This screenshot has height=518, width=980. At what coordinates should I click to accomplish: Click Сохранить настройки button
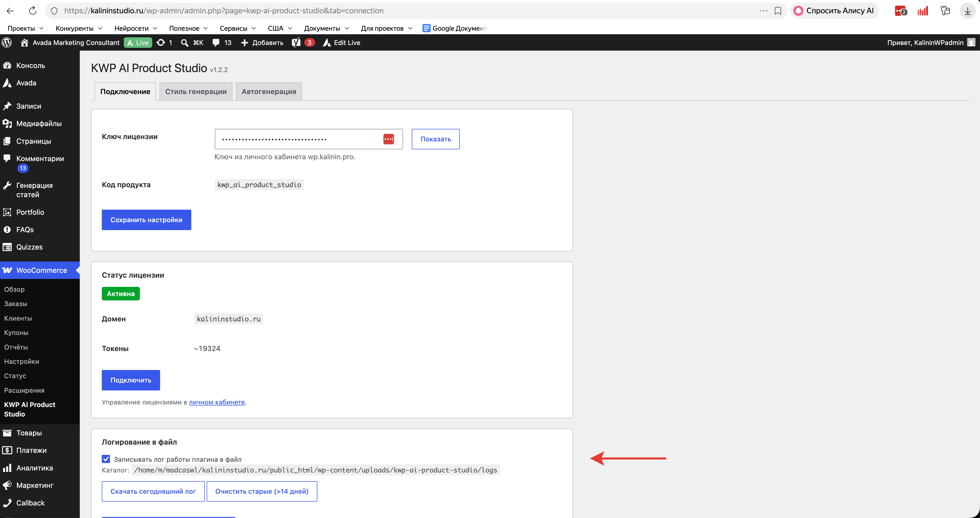pyautogui.click(x=147, y=220)
